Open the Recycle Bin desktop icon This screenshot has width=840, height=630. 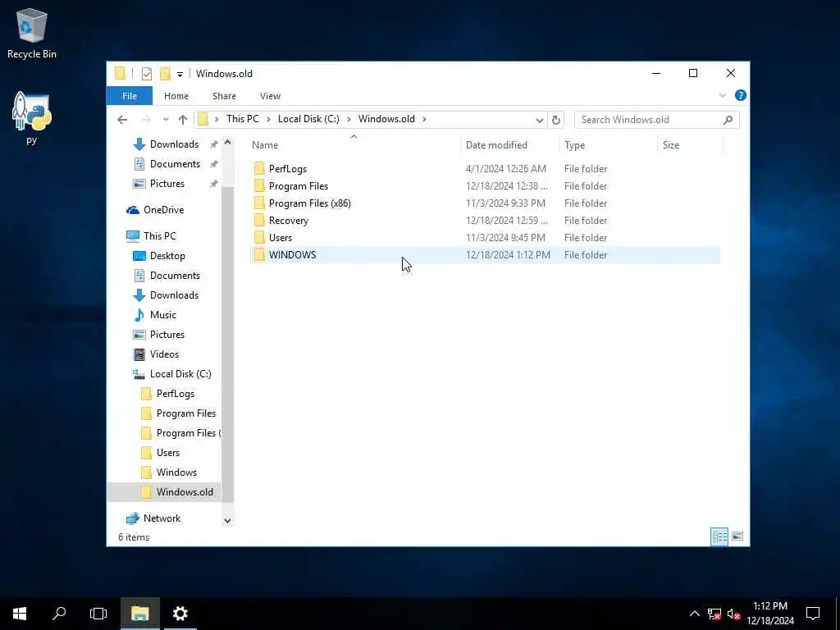tap(32, 33)
